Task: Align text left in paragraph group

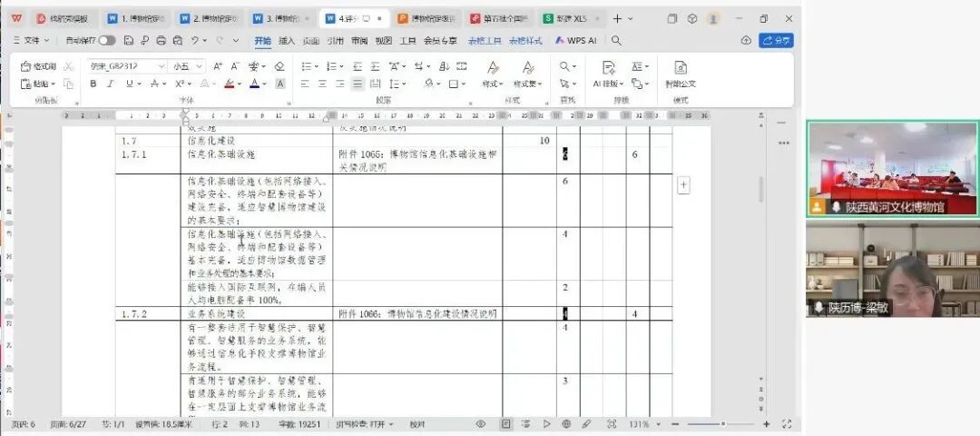Action: (x=305, y=84)
